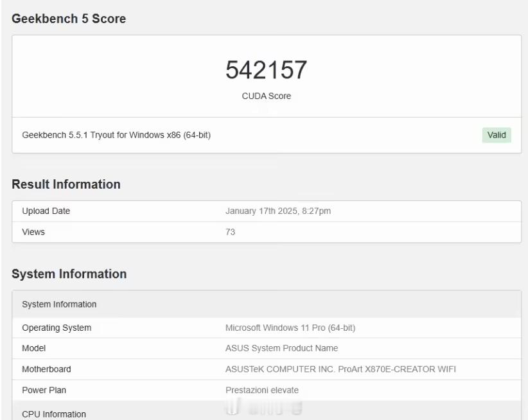528x420 pixels.
Task: Click the Operating System label
Action: point(57,328)
